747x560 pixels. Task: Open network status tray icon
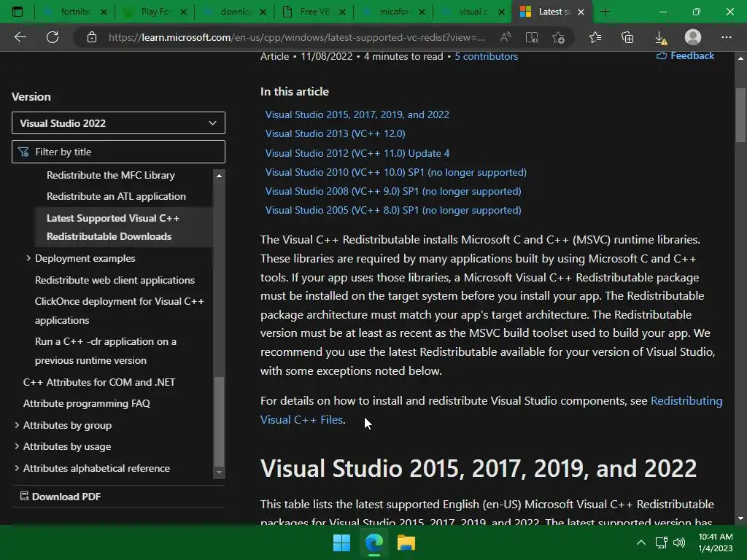tap(661, 542)
